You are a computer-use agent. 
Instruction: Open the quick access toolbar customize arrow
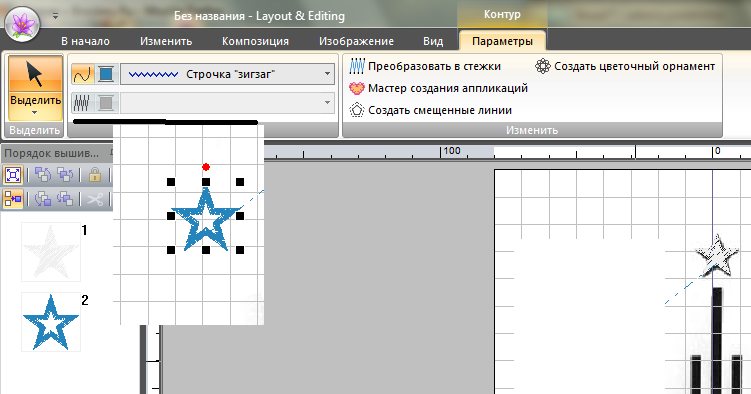coord(56,16)
